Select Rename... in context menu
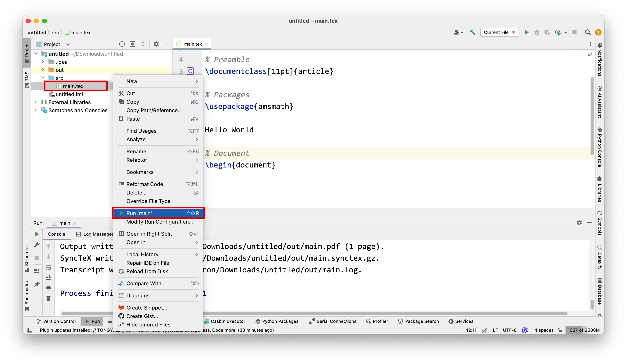This screenshot has width=627, height=364. click(x=158, y=151)
